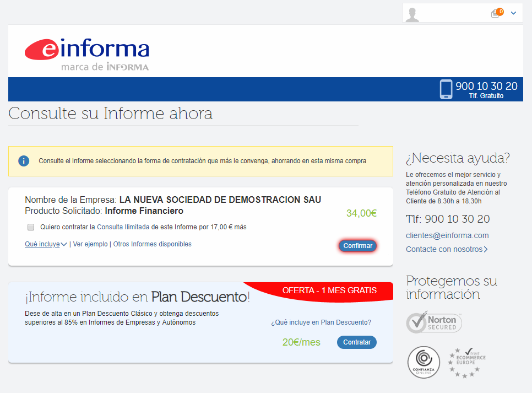Click 'Tlf: 900 10 30 20' in help panel

(448, 219)
